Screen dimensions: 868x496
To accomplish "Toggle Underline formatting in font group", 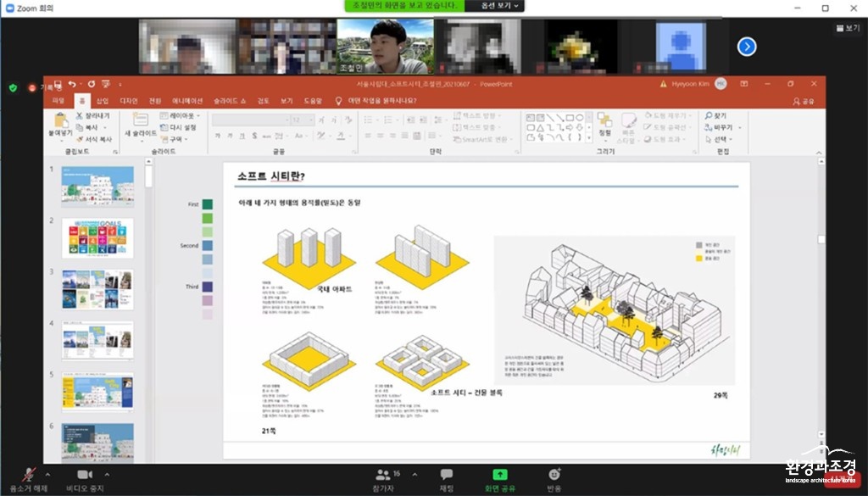I will (242, 136).
